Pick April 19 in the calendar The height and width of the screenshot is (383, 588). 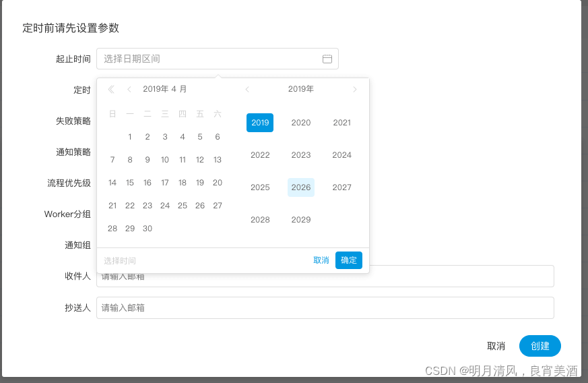[200, 183]
